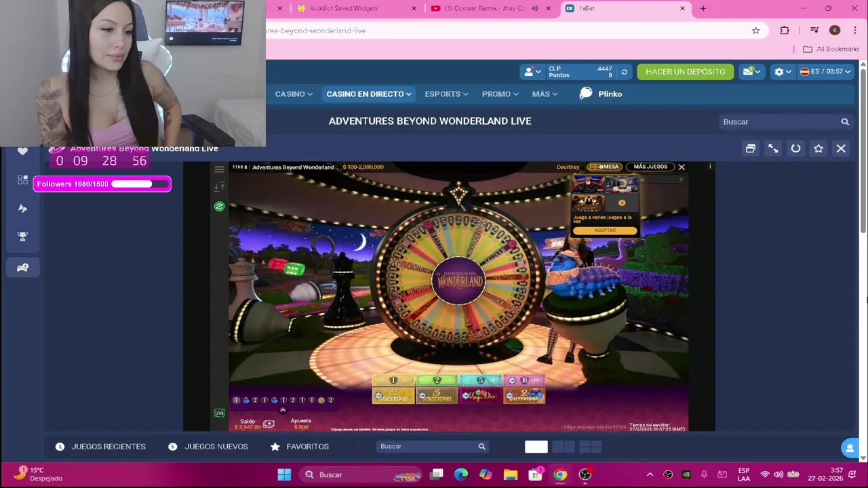Enter fullscreen game mode

pos(773,148)
